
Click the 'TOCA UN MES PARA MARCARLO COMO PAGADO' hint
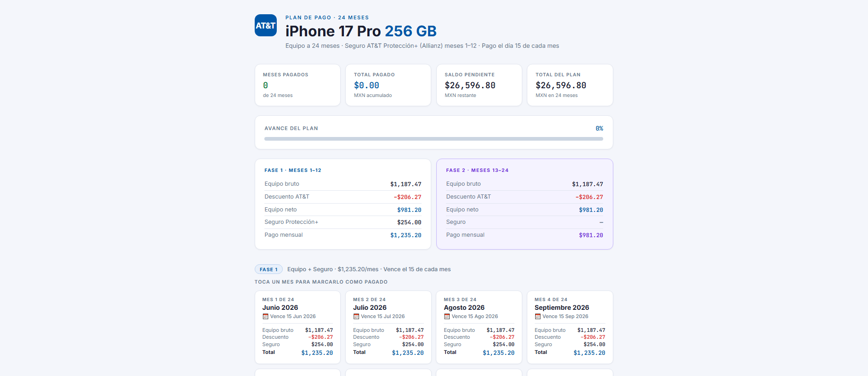321,282
